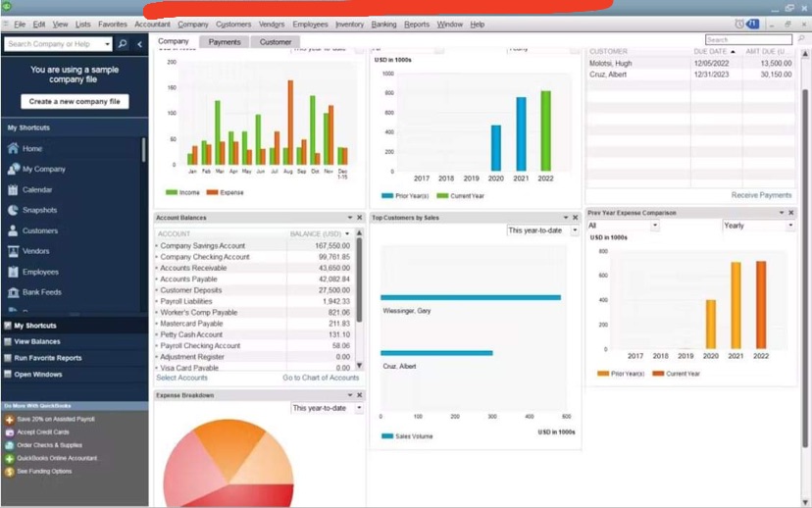Sort by Balance (USD) column arrow

pos(347,234)
